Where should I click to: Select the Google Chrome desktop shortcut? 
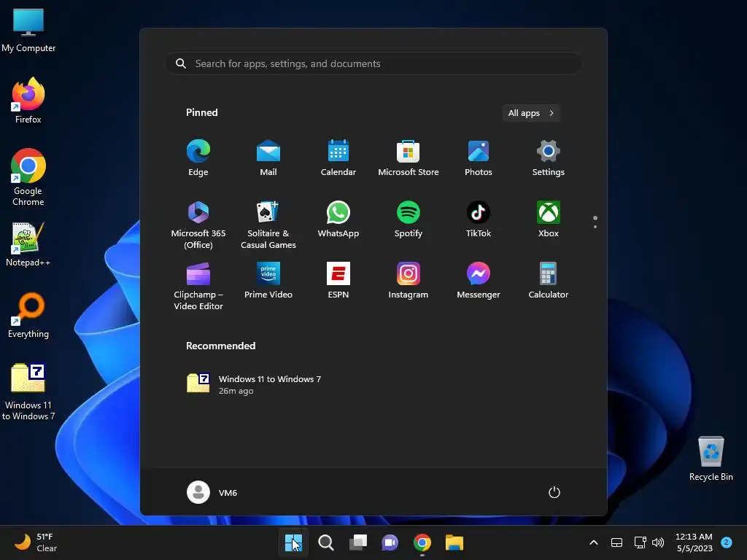coord(28,177)
